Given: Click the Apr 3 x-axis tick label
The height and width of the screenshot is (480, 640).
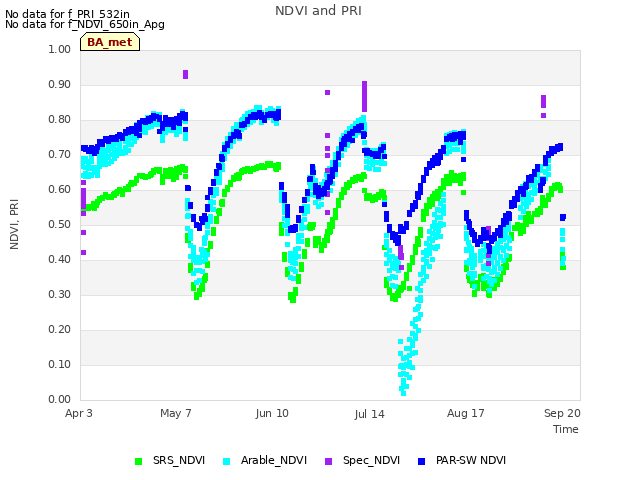Looking at the screenshot, I should click(79, 413).
